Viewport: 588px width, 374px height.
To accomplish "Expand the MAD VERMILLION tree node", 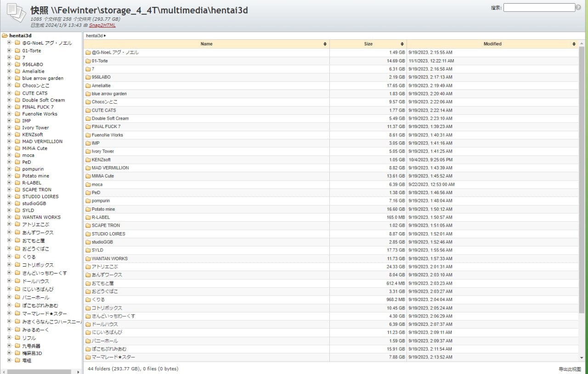I will click(9, 141).
